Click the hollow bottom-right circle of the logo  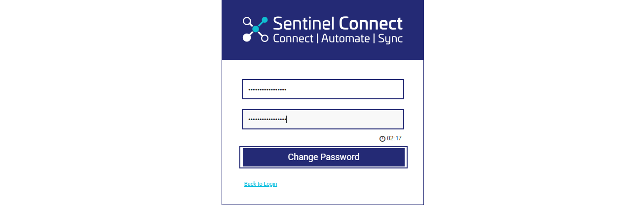click(x=265, y=38)
